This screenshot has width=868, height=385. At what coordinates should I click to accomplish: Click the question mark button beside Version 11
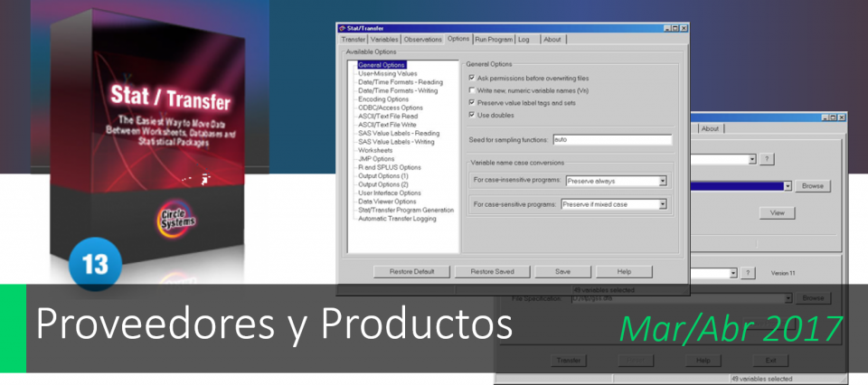(747, 273)
